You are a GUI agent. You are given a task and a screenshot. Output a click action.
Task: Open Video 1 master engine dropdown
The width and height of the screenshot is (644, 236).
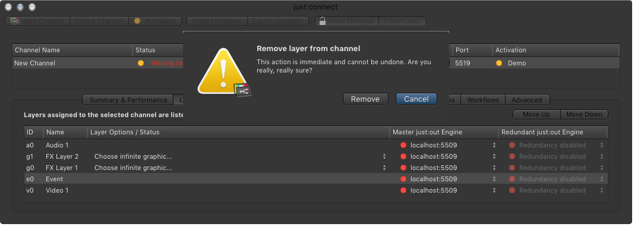pos(494,190)
